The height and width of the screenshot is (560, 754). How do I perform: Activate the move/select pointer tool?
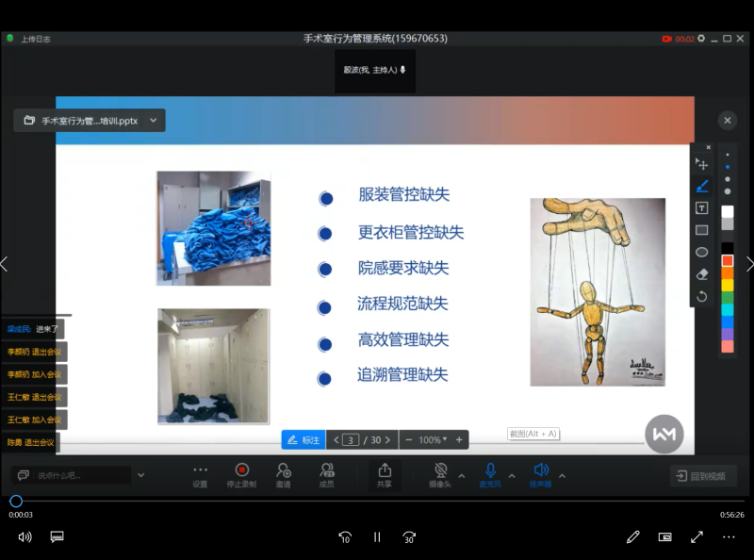[x=701, y=164]
